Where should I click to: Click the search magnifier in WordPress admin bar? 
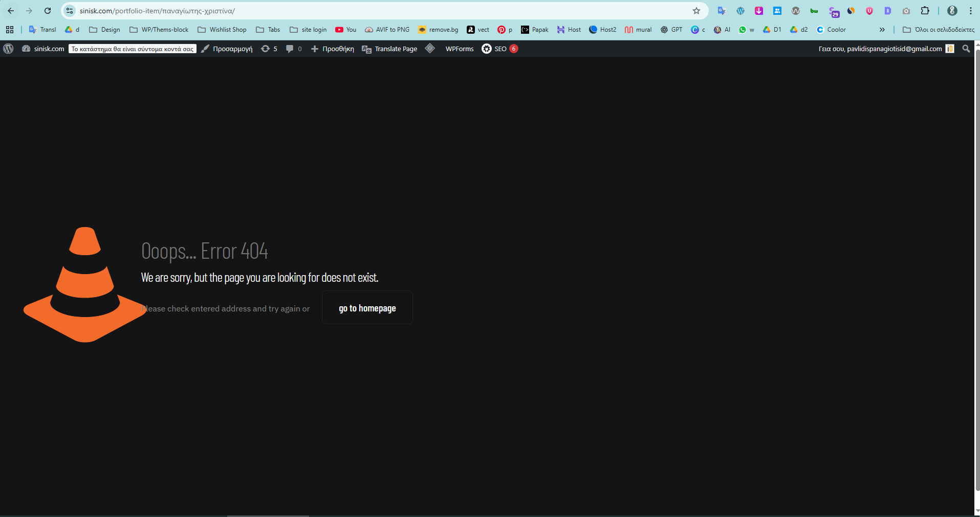tap(966, 49)
